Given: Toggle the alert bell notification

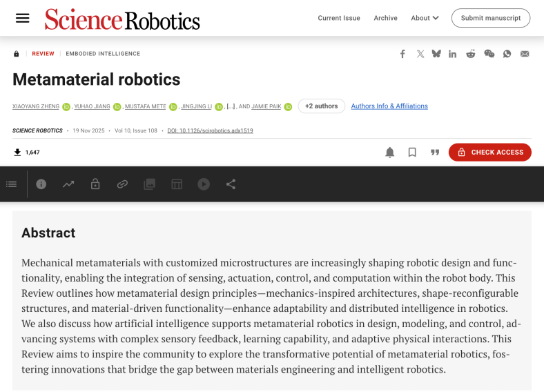Looking at the screenshot, I should 390,153.
